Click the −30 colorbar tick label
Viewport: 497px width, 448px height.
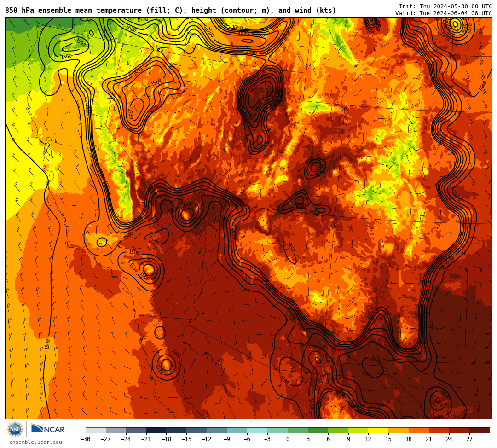(x=86, y=439)
